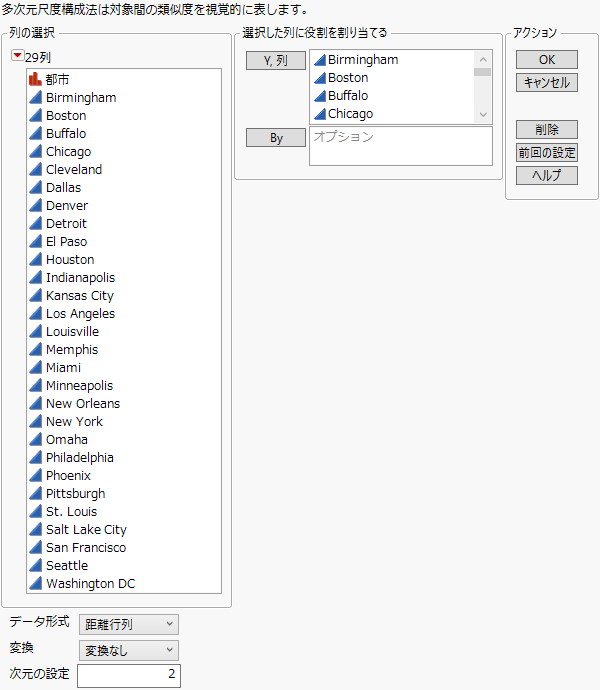Click the continuous icon beside Birmingham in Y role list

[x=320, y=60]
